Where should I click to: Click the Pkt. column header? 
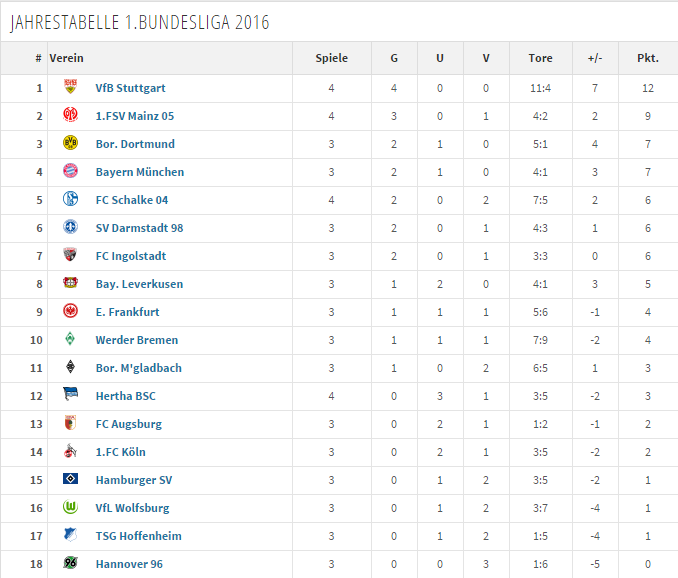(x=648, y=58)
